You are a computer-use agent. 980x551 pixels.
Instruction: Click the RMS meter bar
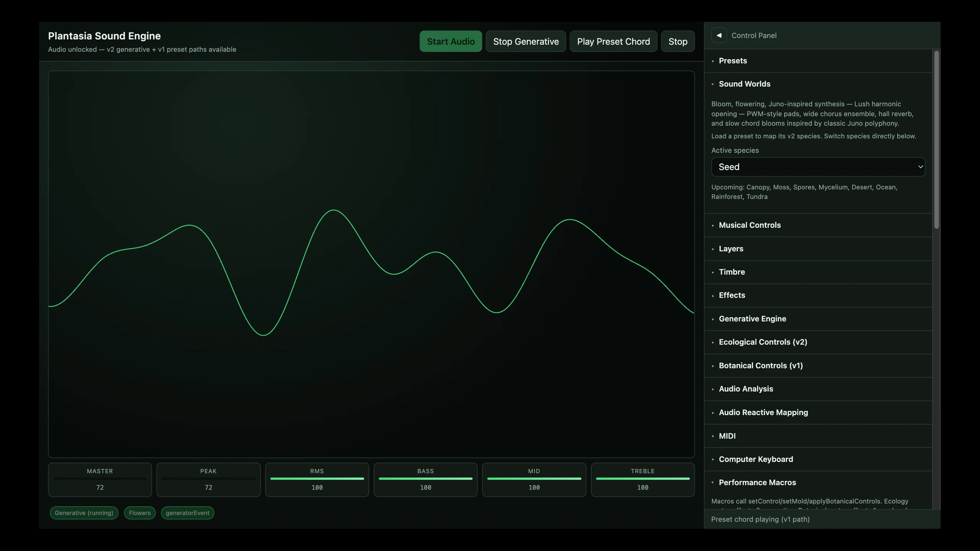pyautogui.click(x=317, y=479)
